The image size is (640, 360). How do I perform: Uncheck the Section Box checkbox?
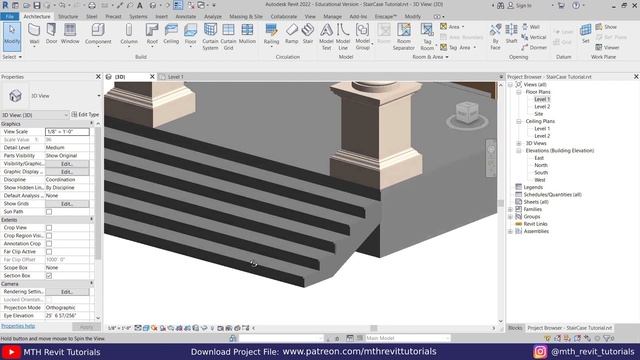point(49,276)
